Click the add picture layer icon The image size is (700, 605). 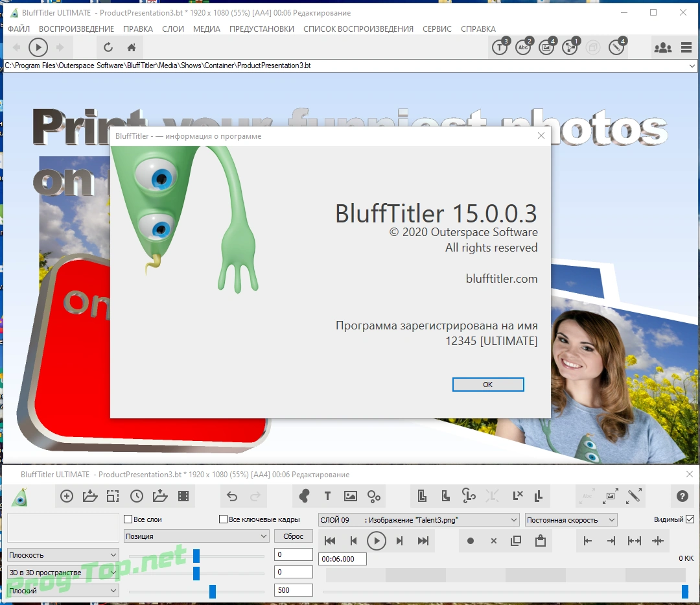351,496
